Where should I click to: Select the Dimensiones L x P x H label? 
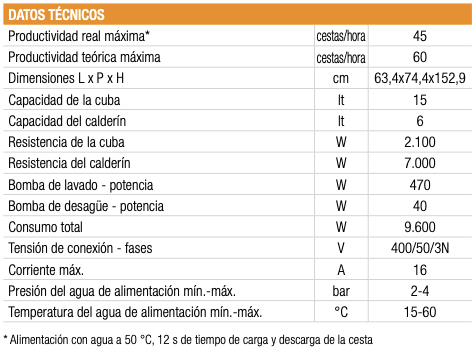coord(66,78)
